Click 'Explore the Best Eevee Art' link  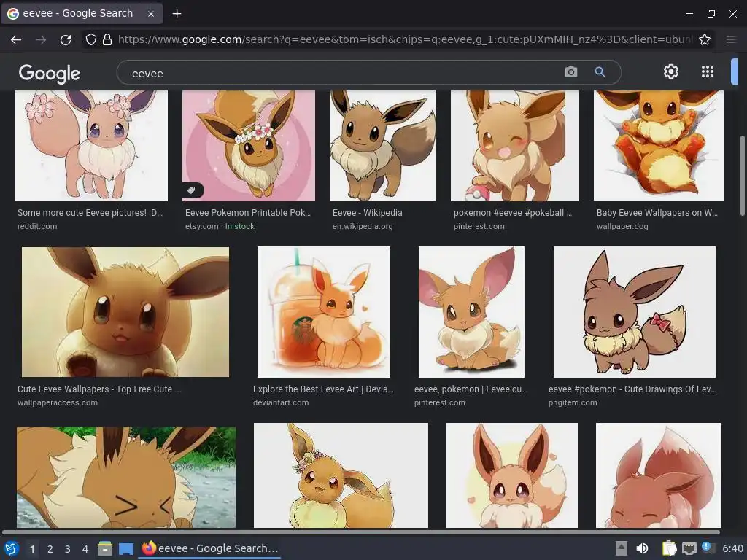(x=323, y=389)
